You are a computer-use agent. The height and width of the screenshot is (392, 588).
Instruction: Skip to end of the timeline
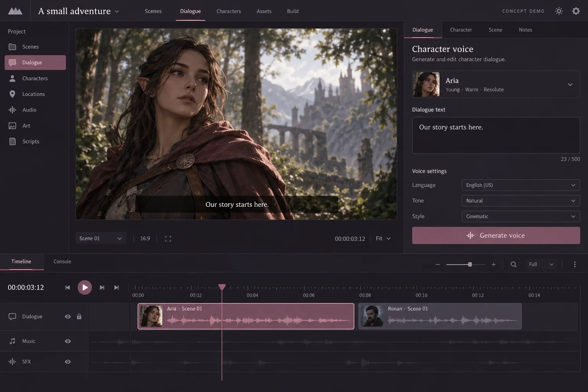click(116, 287)
